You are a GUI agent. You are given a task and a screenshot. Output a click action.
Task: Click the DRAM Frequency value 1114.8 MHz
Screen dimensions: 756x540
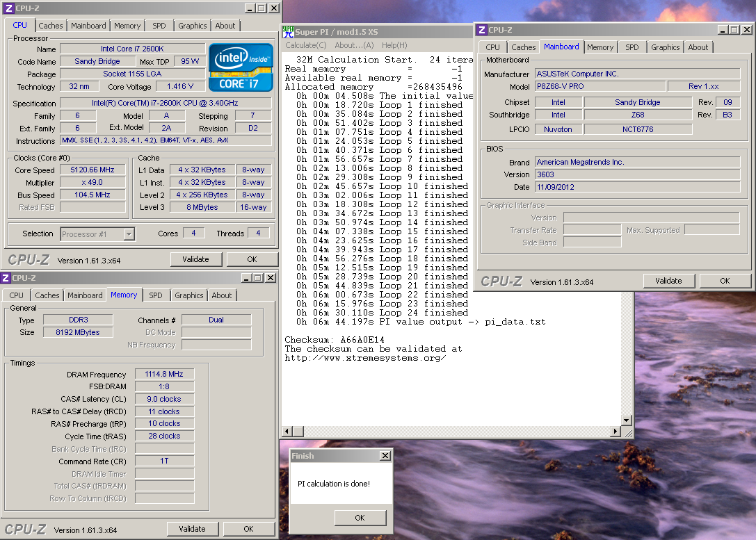[x=164, y=375]
